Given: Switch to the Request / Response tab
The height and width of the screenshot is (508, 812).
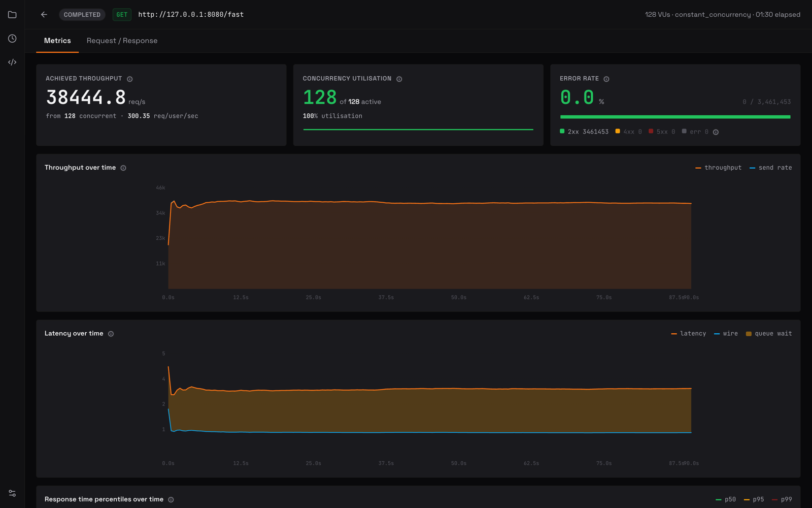Looking at the screenshot, I should tap(122, 41).
